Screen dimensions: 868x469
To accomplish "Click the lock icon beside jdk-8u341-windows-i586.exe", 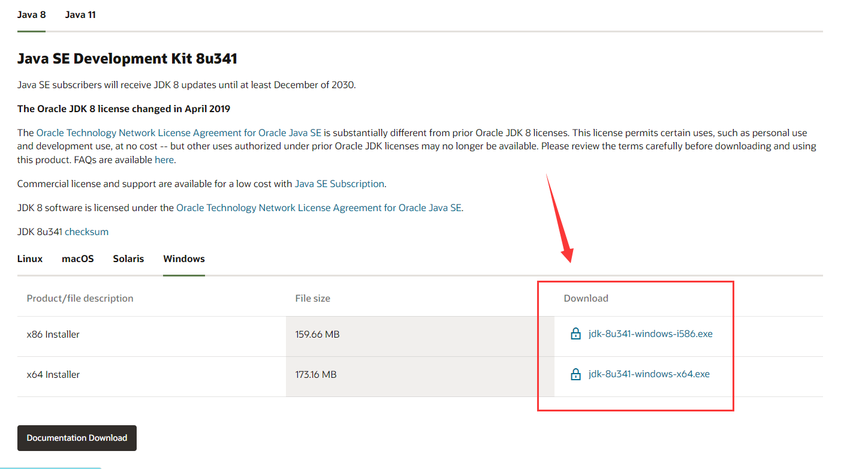I will [575, 334].
